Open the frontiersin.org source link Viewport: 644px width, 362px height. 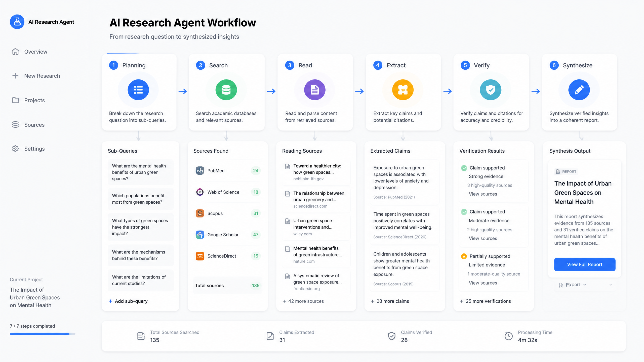(x=306, y=289)
